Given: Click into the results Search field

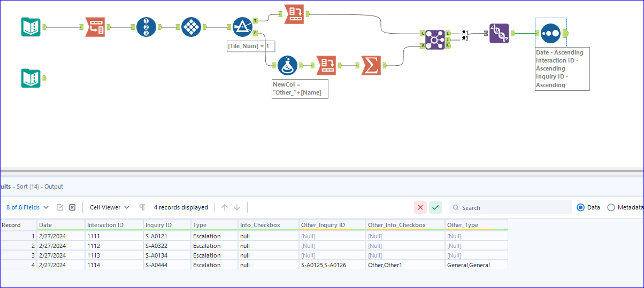Looking at the screenshot, I should click(511, 207).
